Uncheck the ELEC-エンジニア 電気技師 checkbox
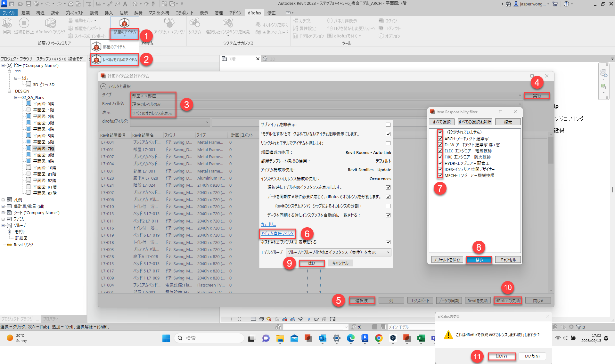 click(440, 151)
